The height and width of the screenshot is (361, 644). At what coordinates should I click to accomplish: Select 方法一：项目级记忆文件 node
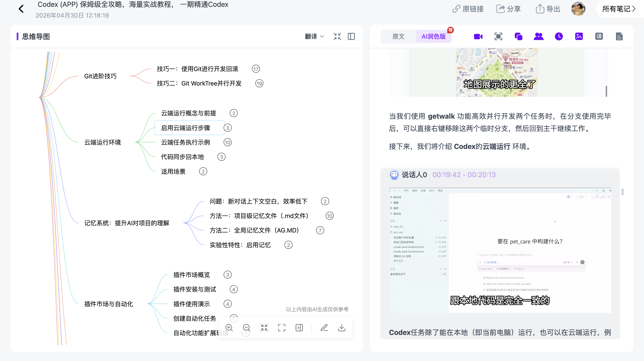(259, 216)
